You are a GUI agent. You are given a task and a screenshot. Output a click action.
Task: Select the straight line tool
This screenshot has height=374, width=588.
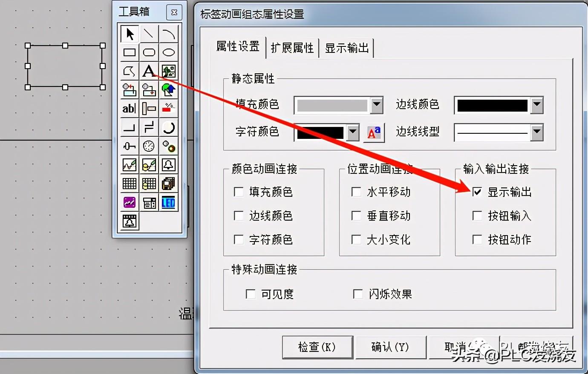(x=149, y=34)
